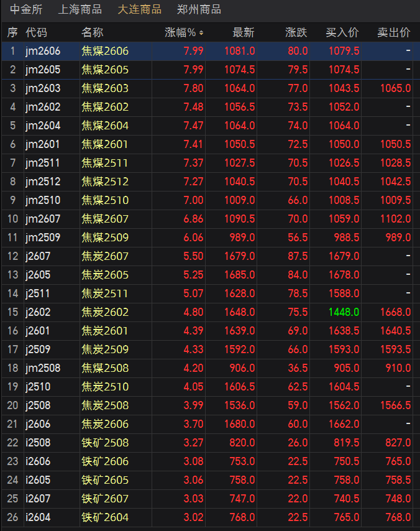Image resolution: width=420 pixels, height=531 pixels.
Task: Select the jm2606 code in row 1
Action: (x=43, y=51)
